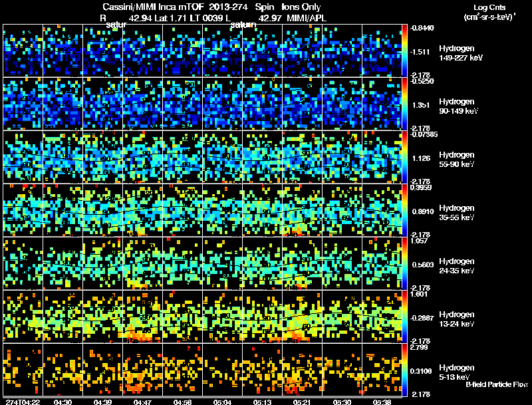Click the '04:47' time axis label
The width and height of the screenshot is (532, 405).
coord(142,402)
